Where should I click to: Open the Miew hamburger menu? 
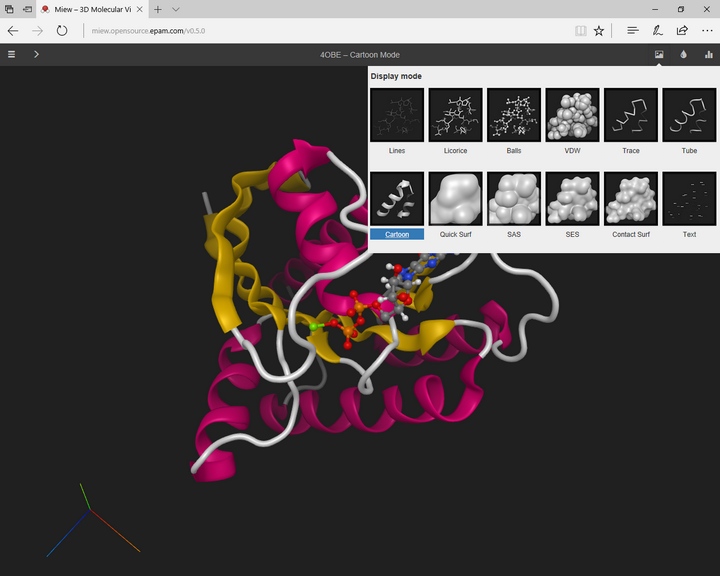(x=11, y=54)
